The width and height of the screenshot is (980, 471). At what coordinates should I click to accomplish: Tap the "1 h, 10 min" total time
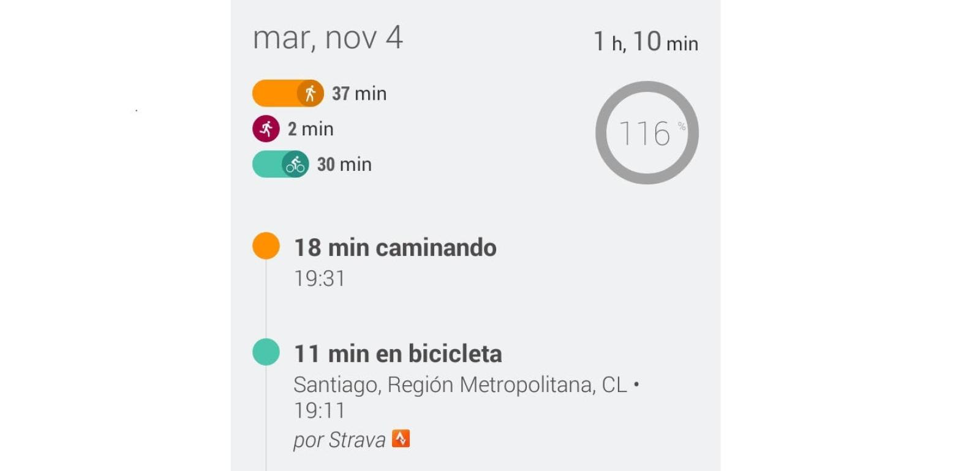point(646,42)
